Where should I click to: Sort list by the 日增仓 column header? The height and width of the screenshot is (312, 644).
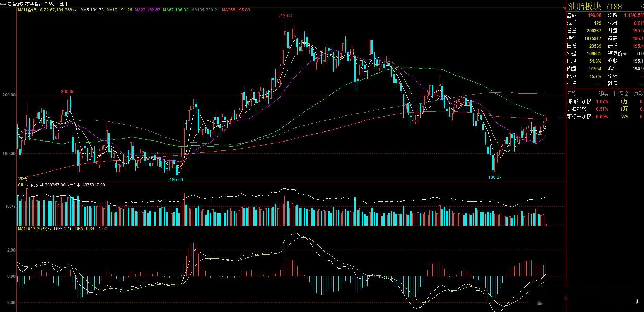coord(621,93)
